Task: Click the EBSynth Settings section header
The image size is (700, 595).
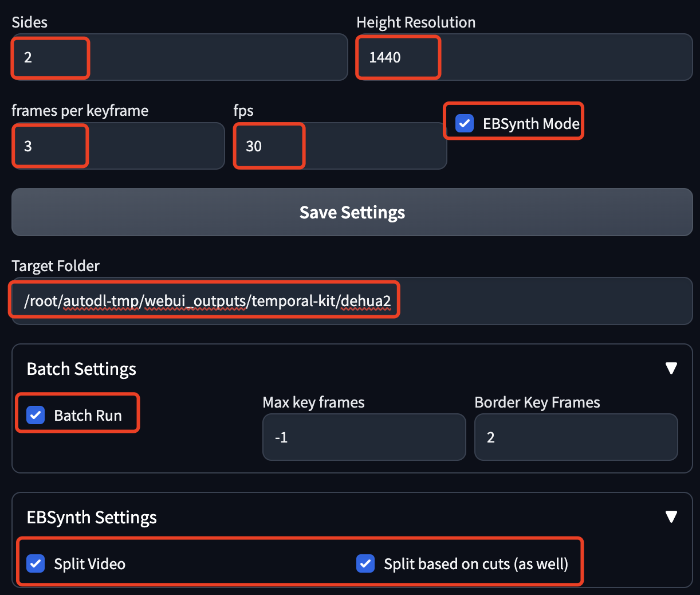Action: 92,517
